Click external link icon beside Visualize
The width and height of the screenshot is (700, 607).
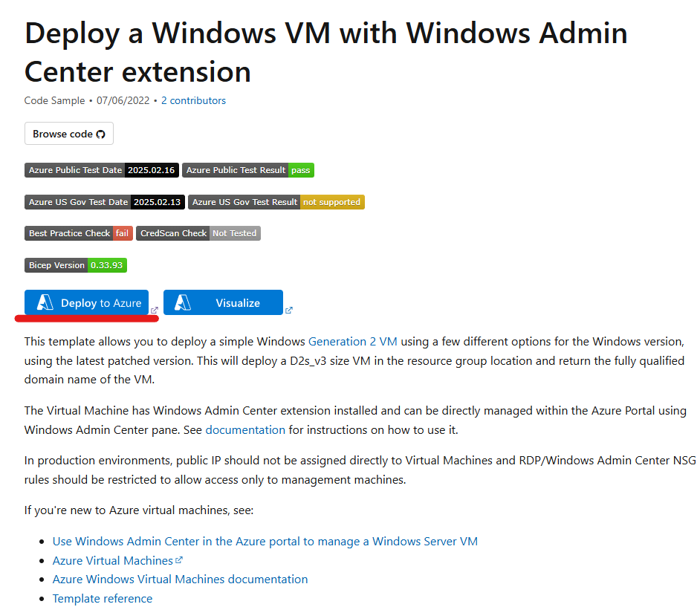[289, 311]
